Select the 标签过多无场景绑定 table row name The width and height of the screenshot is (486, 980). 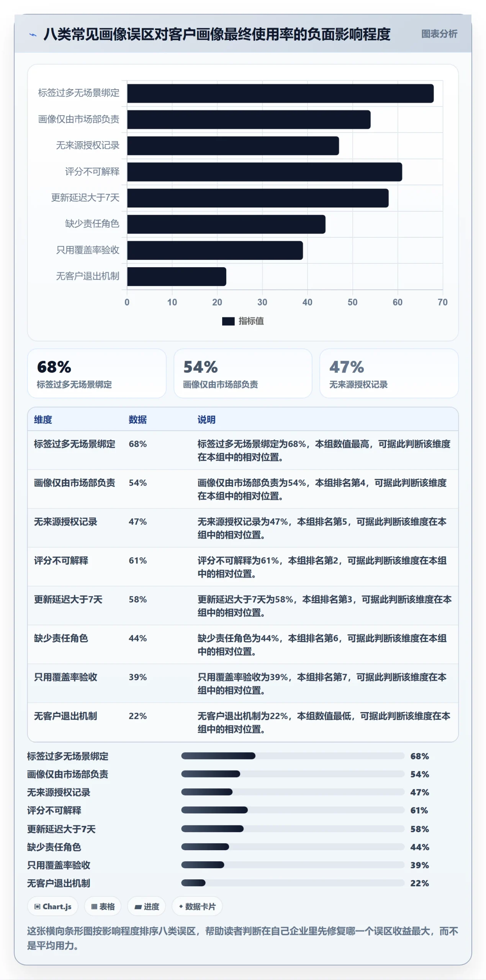coord(75,444)
